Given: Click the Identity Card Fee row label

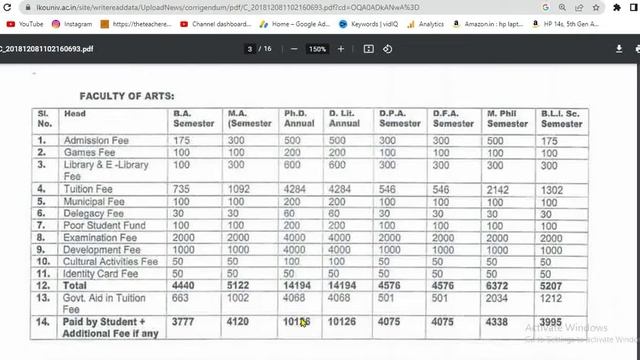Looking at the screenshot, I should 100,273.
